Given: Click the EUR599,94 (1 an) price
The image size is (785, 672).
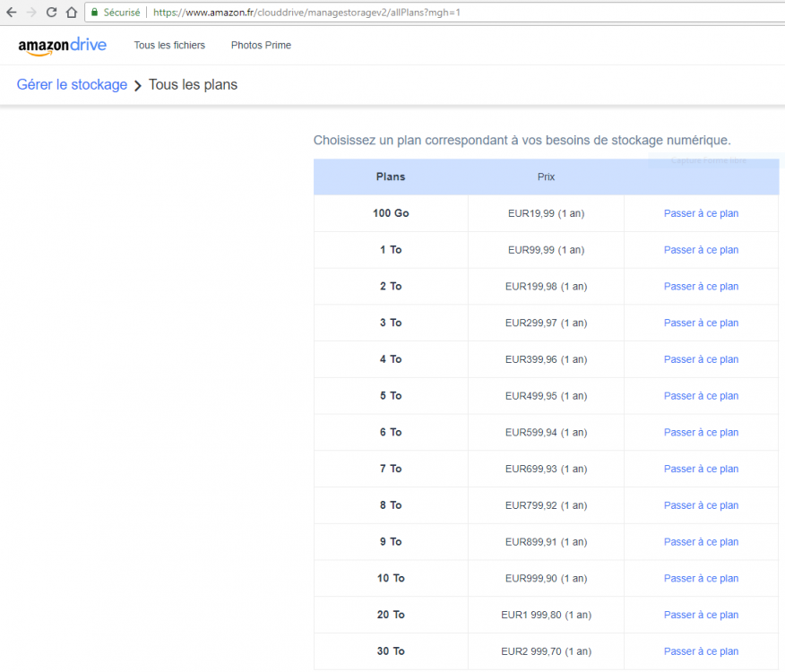Looking at the screenshot, I should 547,433.
